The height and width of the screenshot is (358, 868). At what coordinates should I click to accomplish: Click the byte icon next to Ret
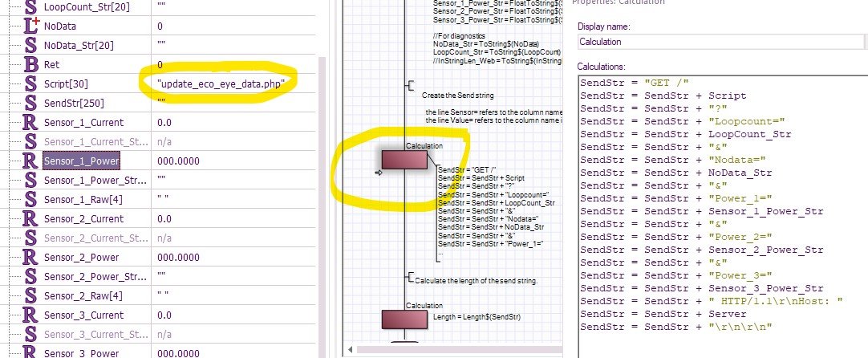(x=30, y=64)
